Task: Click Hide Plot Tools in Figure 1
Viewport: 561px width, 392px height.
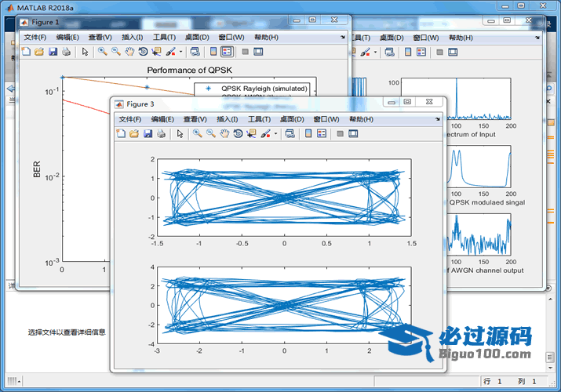Action: (x=245, y=52)
